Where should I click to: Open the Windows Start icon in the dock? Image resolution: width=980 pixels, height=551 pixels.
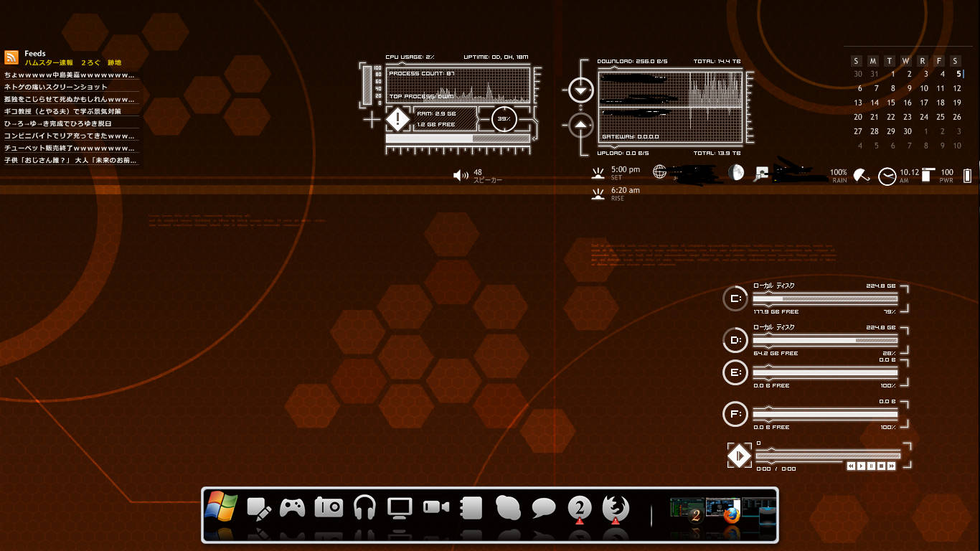(x=221, y=507)
